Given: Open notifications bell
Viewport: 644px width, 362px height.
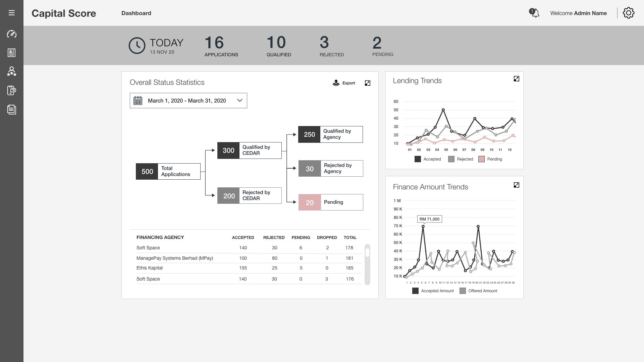Looking at the screenshot, I should coord(534,13).
